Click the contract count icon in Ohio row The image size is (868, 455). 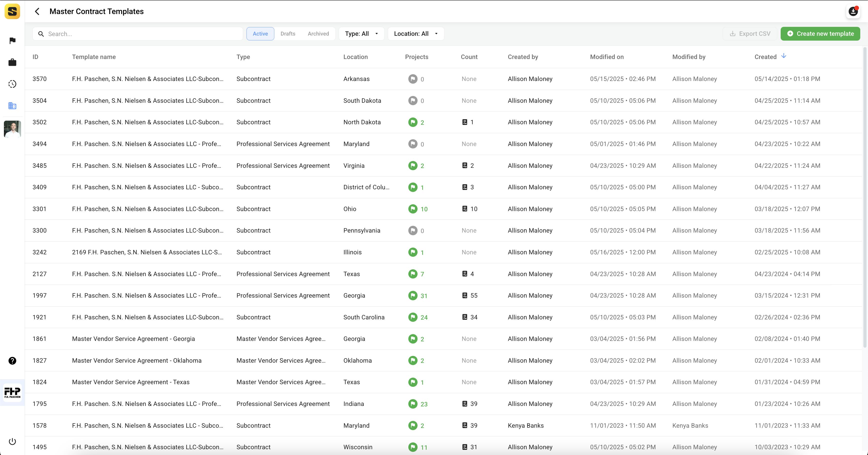[x=465, y=209]
